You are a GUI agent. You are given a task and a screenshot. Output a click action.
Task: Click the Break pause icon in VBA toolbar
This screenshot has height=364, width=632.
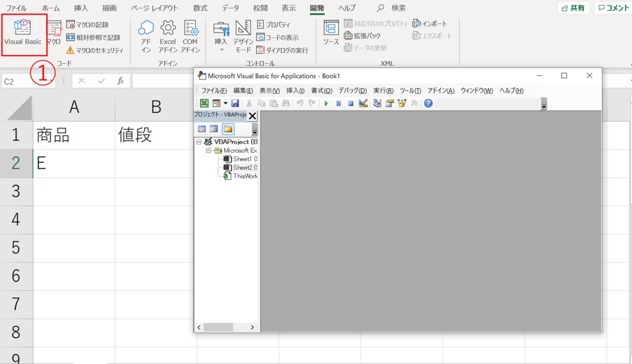pyautogui.click(x=339, y=103)
